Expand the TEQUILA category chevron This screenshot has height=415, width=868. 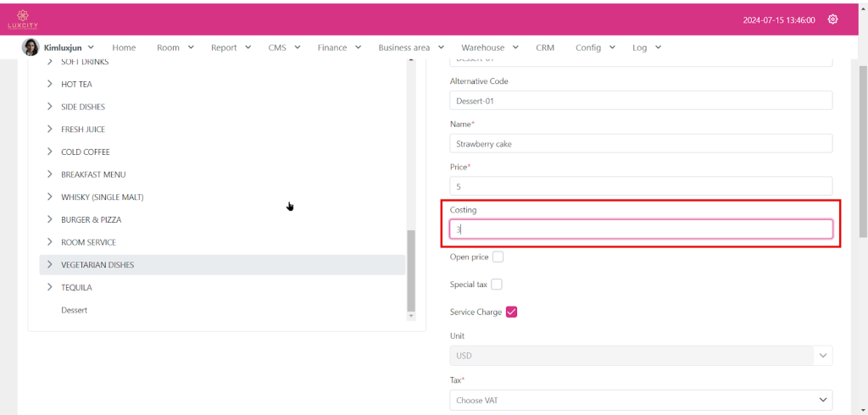(x=50, y=287)
